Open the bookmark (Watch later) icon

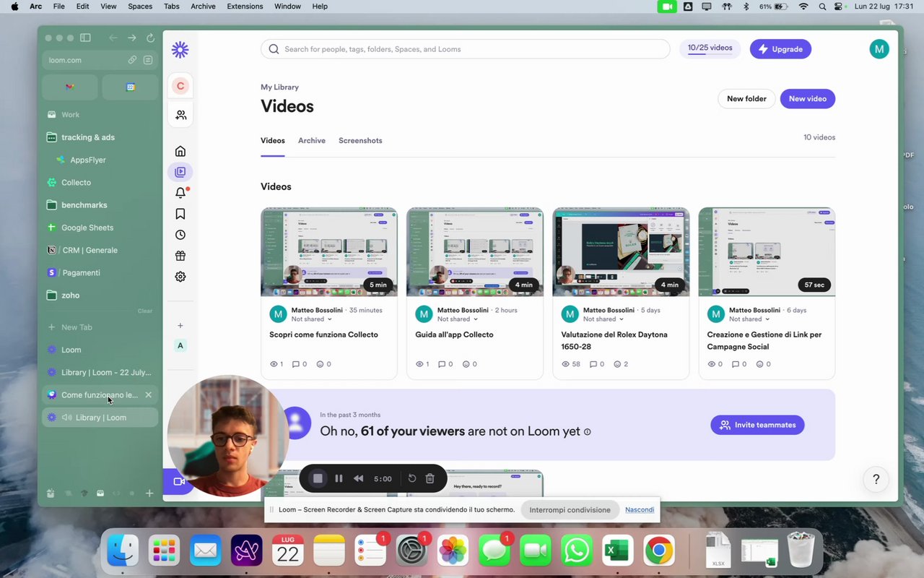click(x=180, y=214)
